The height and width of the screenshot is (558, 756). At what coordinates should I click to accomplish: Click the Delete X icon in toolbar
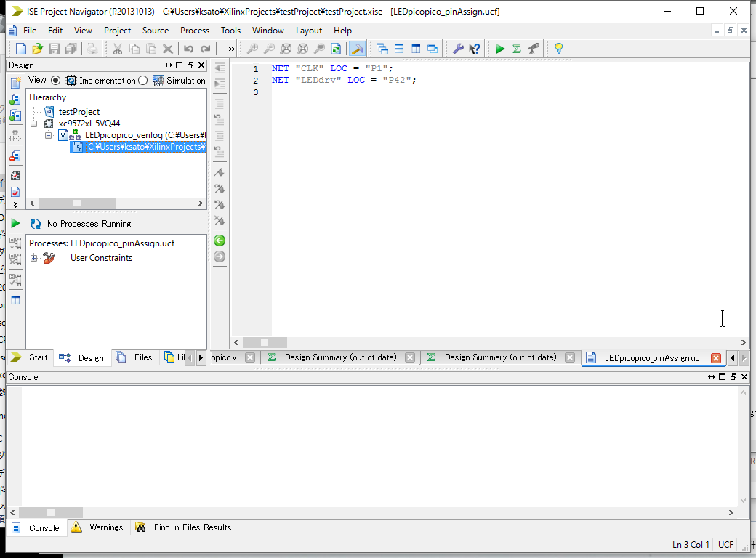pos(167,49)
